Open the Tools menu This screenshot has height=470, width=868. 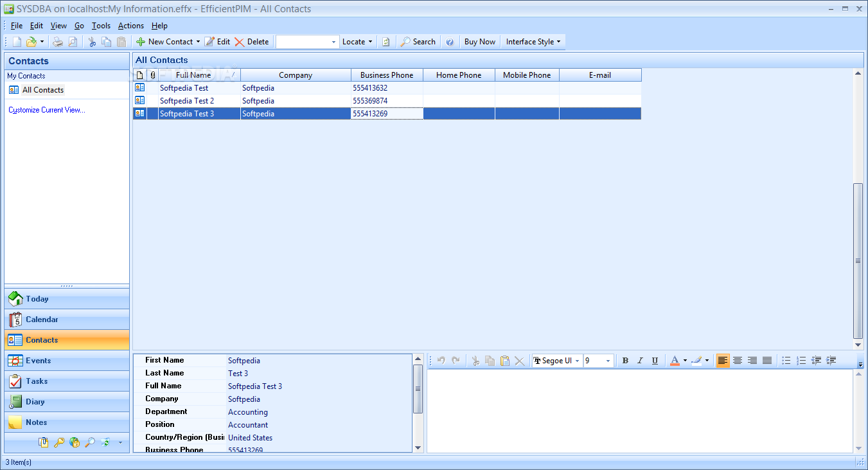pyautogui.click(x=101, y=26)
